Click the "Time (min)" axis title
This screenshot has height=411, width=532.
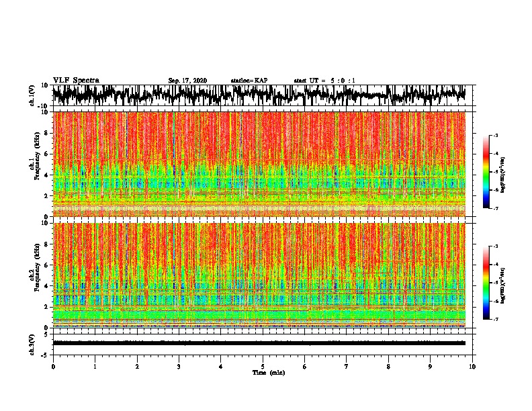(269, 373)
